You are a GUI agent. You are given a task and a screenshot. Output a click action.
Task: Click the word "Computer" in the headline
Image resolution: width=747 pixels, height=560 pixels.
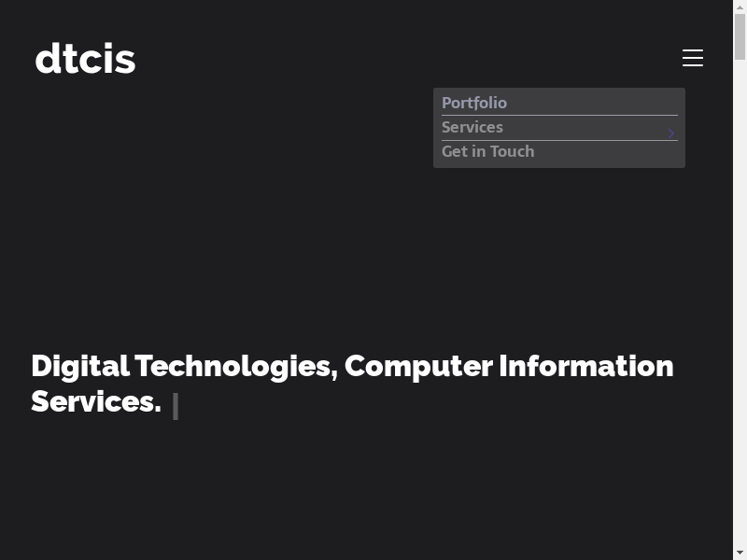click(417, 366)
